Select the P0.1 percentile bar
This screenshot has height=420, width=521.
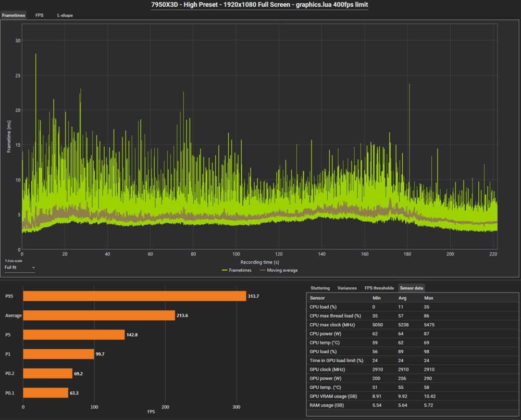45,393
